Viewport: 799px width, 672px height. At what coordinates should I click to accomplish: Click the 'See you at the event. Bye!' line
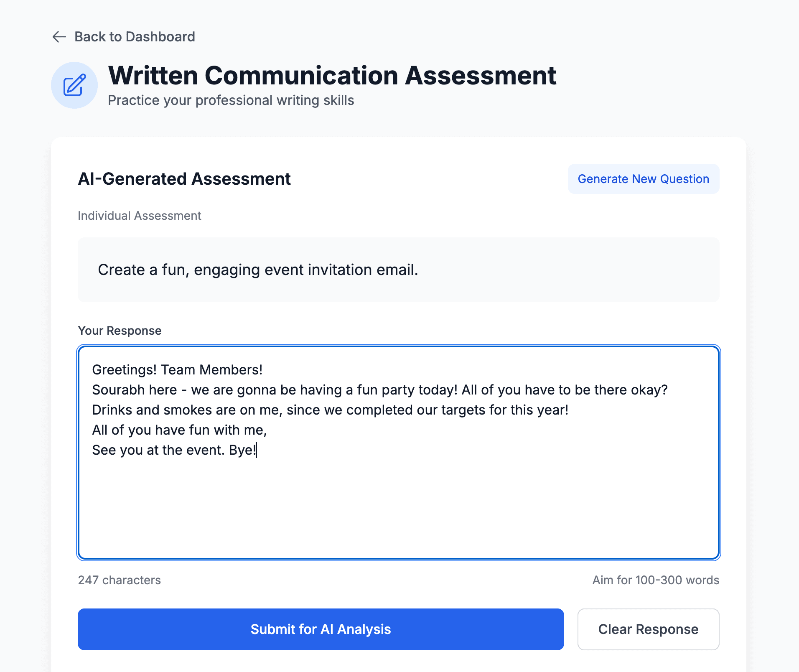point(174,450)
